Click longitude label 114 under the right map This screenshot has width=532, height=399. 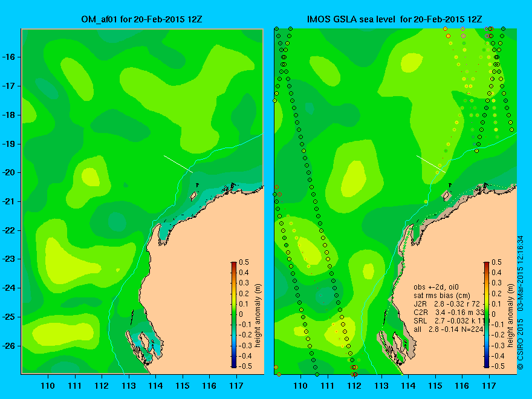tap(408, 386)
